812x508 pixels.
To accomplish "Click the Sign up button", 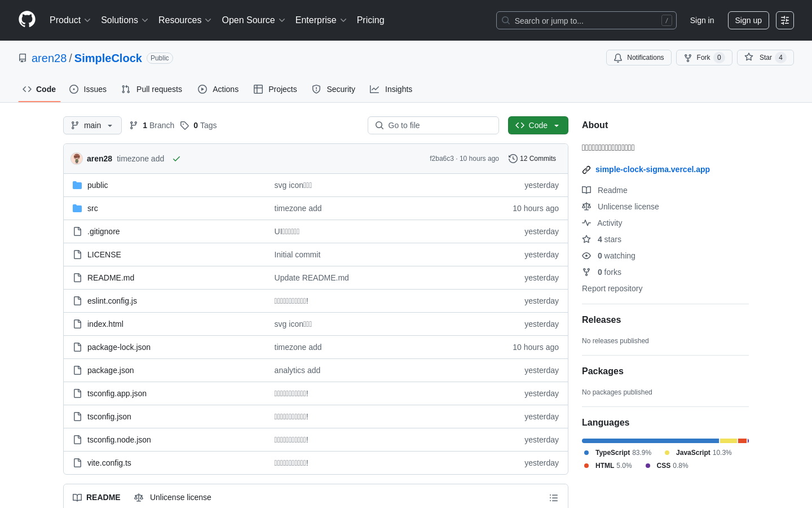I will click(x=748, y=20).
